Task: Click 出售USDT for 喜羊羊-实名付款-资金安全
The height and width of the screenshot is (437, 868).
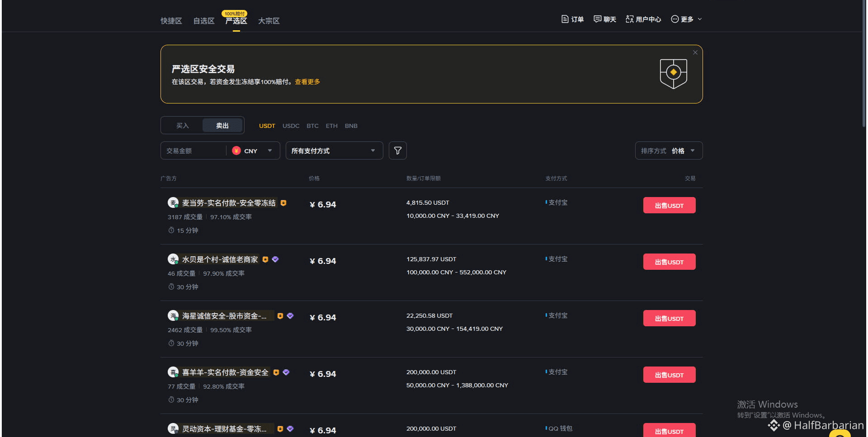Action: pos(670,375)
